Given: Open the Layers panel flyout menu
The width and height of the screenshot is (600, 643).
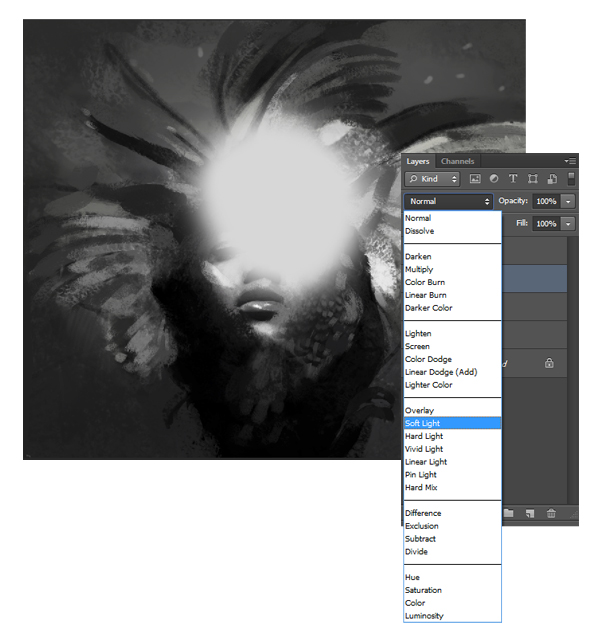Looking at the screenshot, I should (x=570, y=161).
